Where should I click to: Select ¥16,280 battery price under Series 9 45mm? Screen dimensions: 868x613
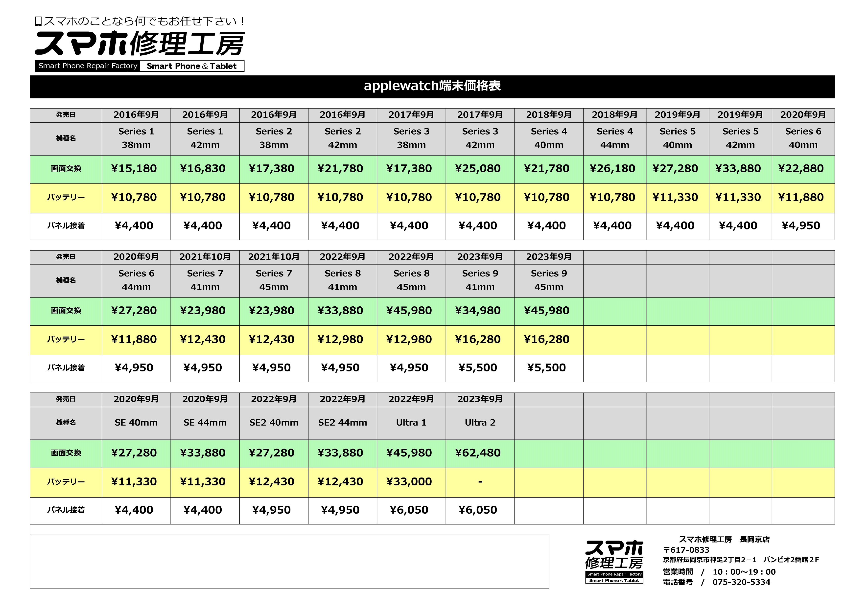pyautogui.click(x=547, y=339)
